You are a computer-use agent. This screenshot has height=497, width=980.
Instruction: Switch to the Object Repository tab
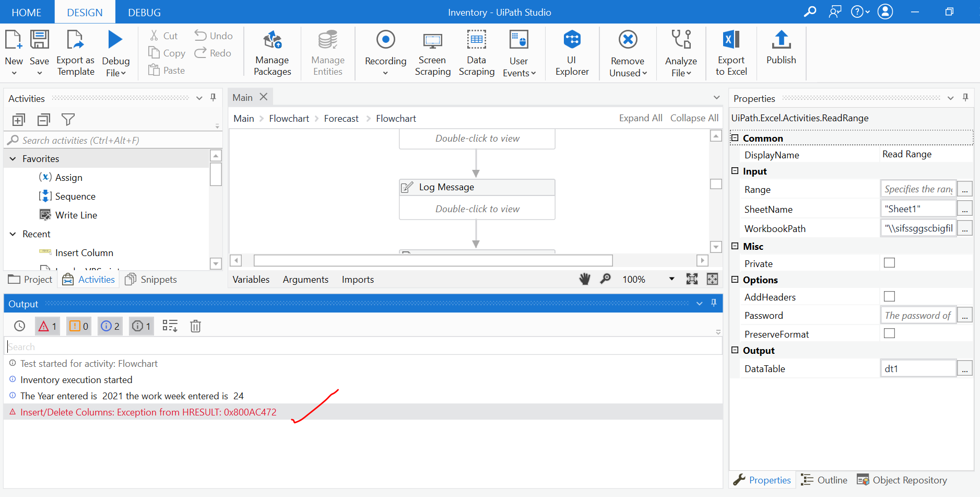coord(902,480)
